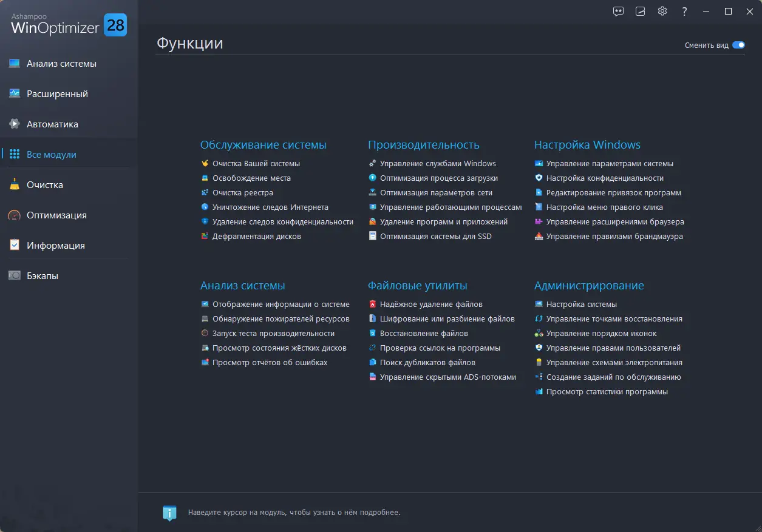The height and width of the screenshot is (532, 762).
Task: Open Создание заданий по обслуживанию
Action: point(614,377)
